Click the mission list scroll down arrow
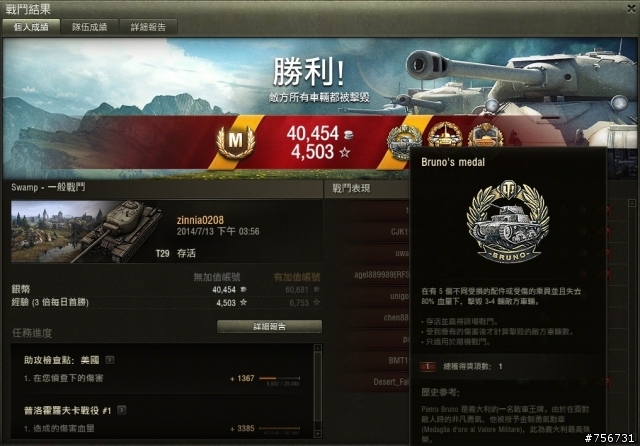 (x=318, y=433)
